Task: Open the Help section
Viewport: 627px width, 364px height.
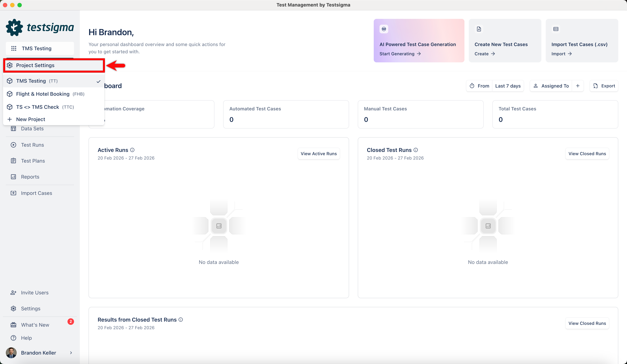Action: (26, 338)
